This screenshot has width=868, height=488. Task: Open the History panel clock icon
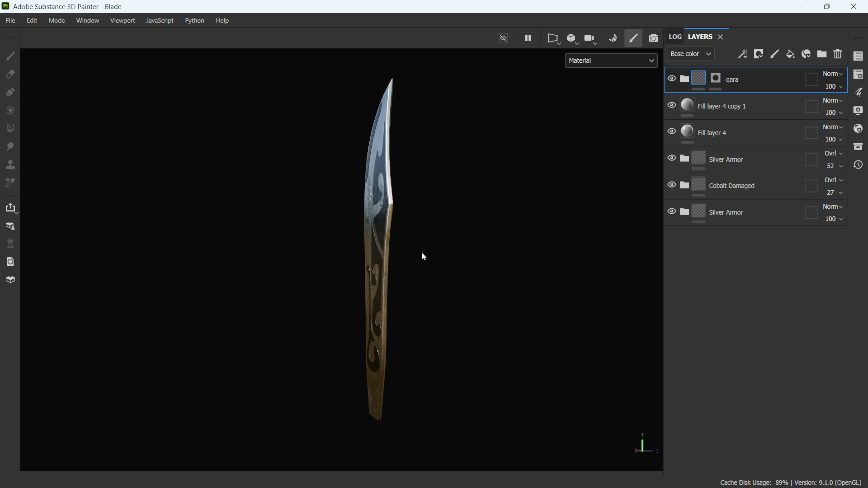[x=858, y=165]
